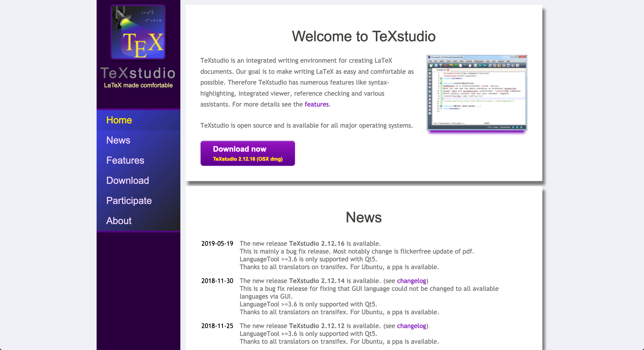Open the Participate page

click(x=129, y=201)
